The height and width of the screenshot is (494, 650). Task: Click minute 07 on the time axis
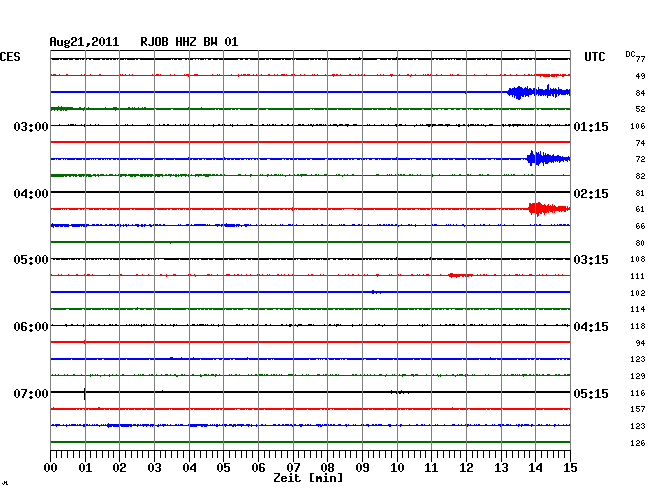tap(293, 468)
